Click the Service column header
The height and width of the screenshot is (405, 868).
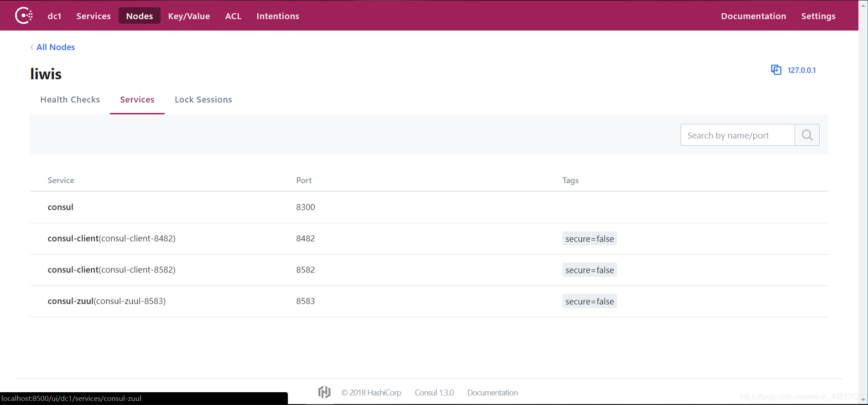[61, 180]
